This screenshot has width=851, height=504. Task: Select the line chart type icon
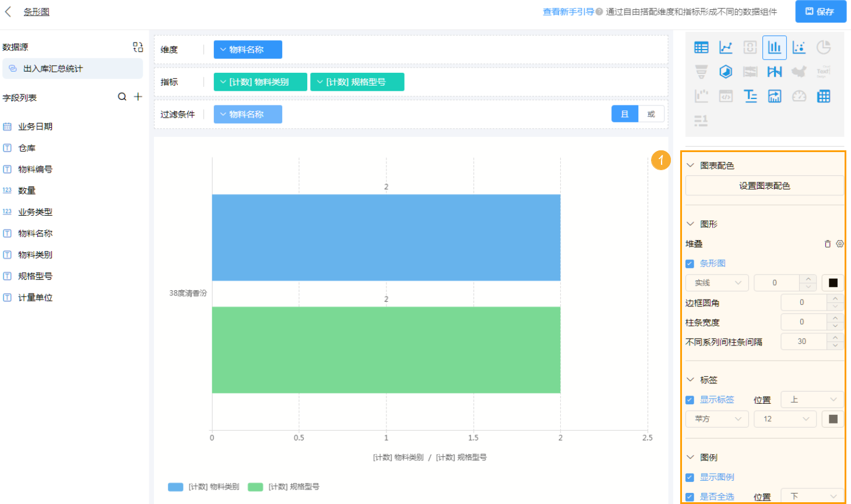(726, 47)
